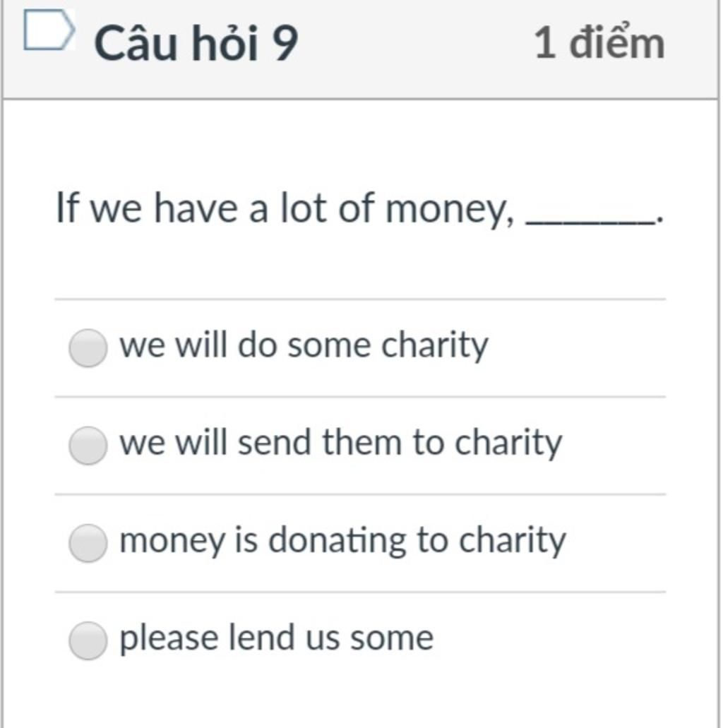Click the answer text 'money is donating to charity'
This screenshot has height=728, width=723.
coord(342,540)
